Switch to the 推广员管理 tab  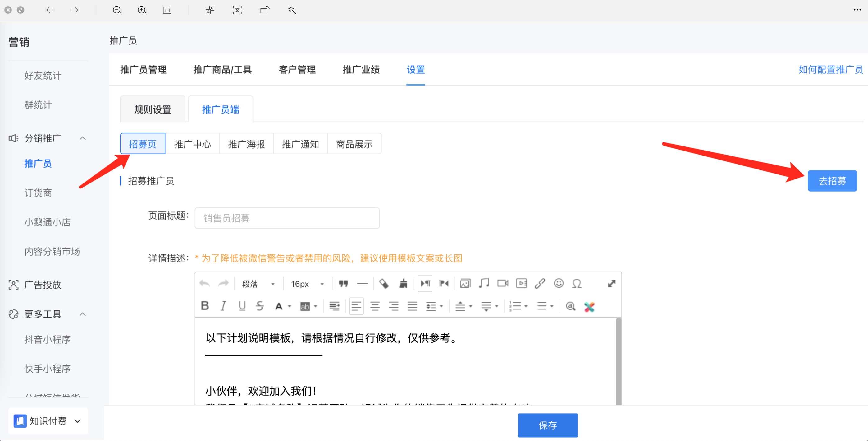tap(143, 69)
